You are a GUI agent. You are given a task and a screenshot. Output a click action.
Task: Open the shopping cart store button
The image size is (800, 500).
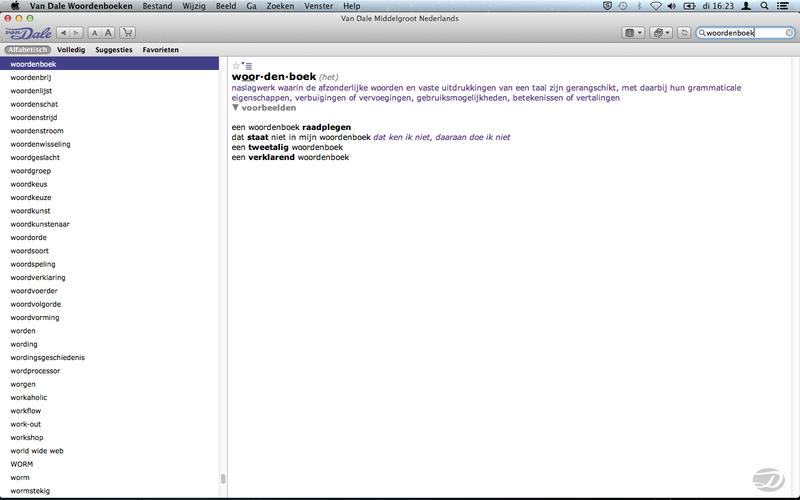(x=128, y=33)
